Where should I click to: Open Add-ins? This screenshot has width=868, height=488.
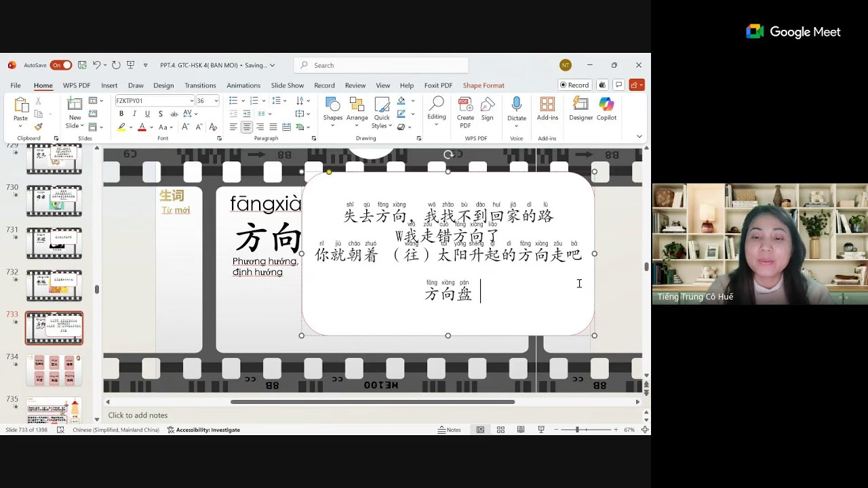tap(547, 109)
